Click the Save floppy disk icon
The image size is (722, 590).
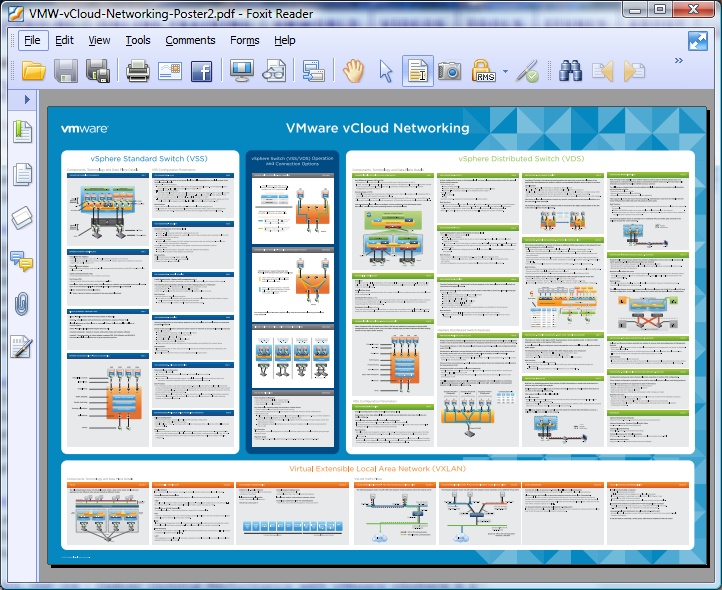pyautogui.click(x=66, y=71)
